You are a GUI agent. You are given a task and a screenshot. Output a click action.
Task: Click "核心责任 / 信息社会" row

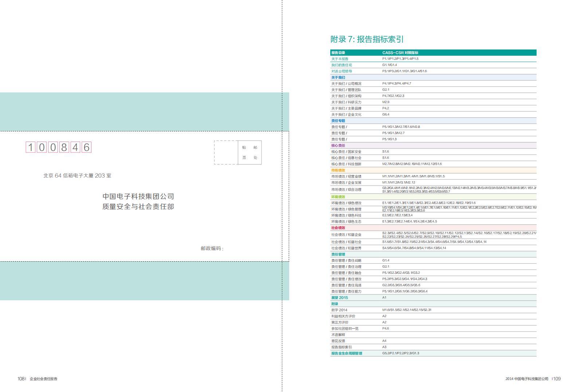pyautogui.click(x=433, y=158)
